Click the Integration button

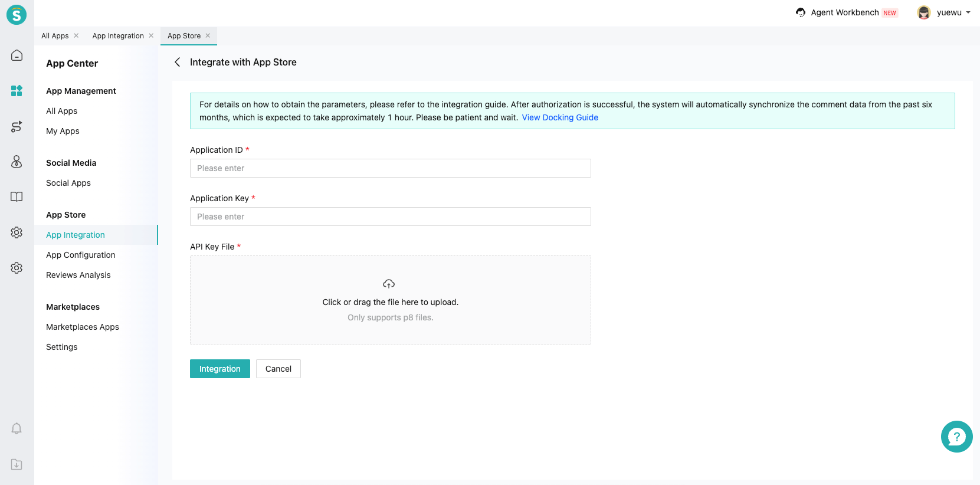click(x=220, y=369)
